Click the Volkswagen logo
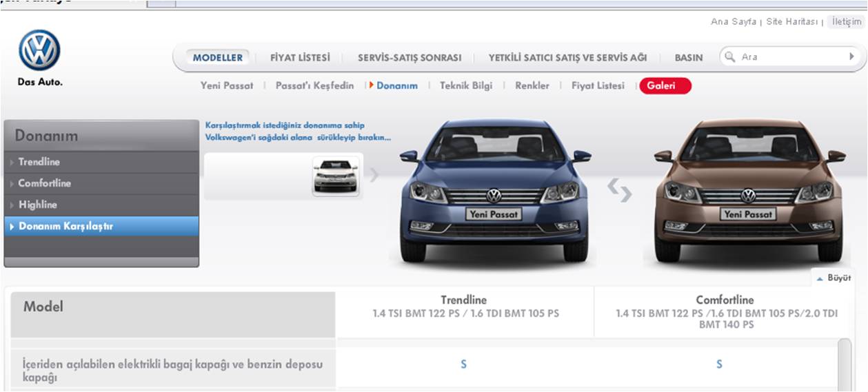 point(39,50)
